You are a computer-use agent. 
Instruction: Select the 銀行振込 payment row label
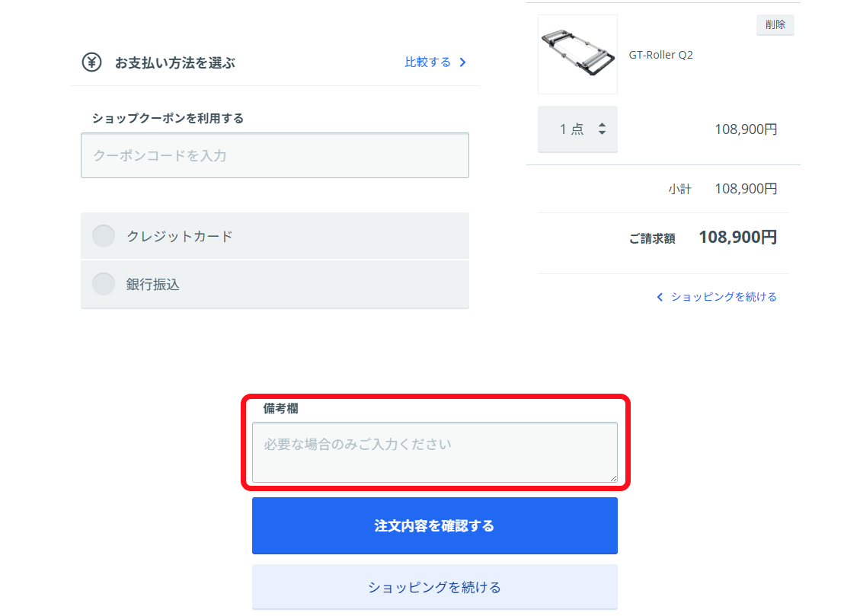[153, 285]
